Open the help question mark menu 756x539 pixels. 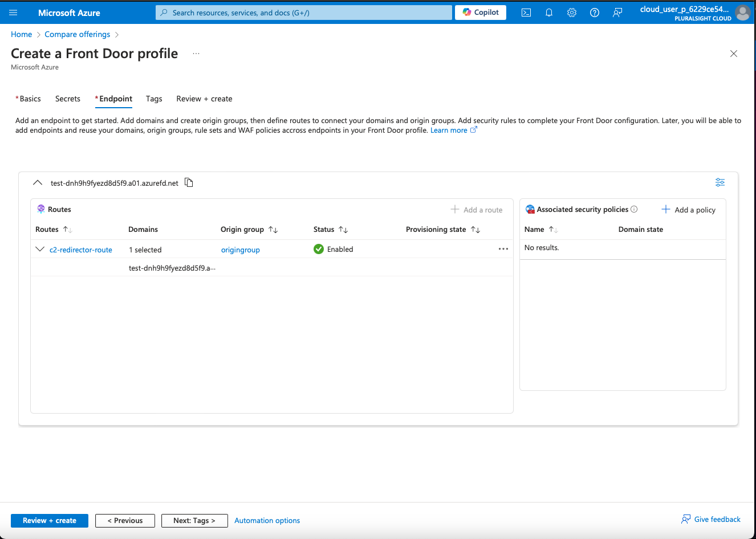pos(595,13)
